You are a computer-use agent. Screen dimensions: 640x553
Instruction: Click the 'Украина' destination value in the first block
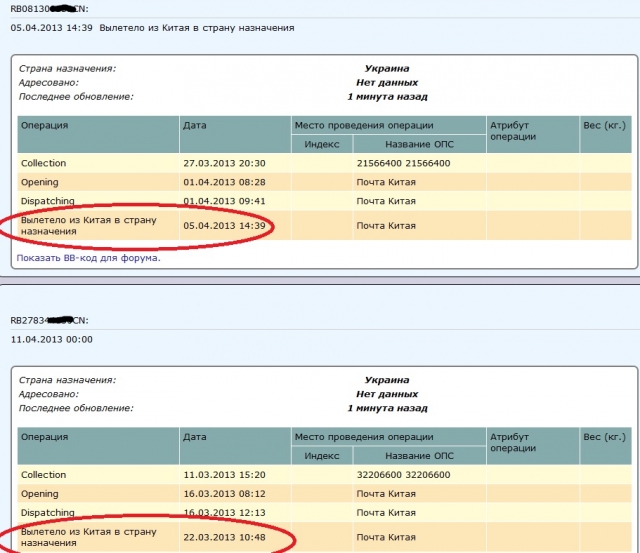[387, 69]
